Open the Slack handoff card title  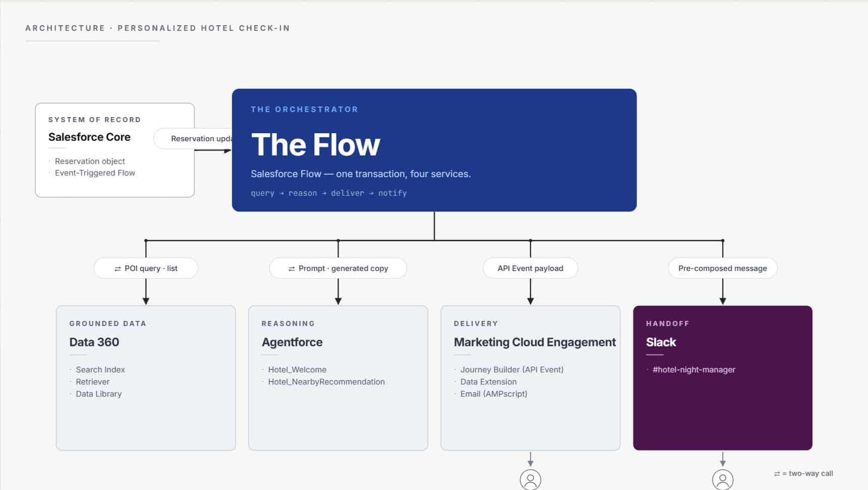[x=661, y=342]
